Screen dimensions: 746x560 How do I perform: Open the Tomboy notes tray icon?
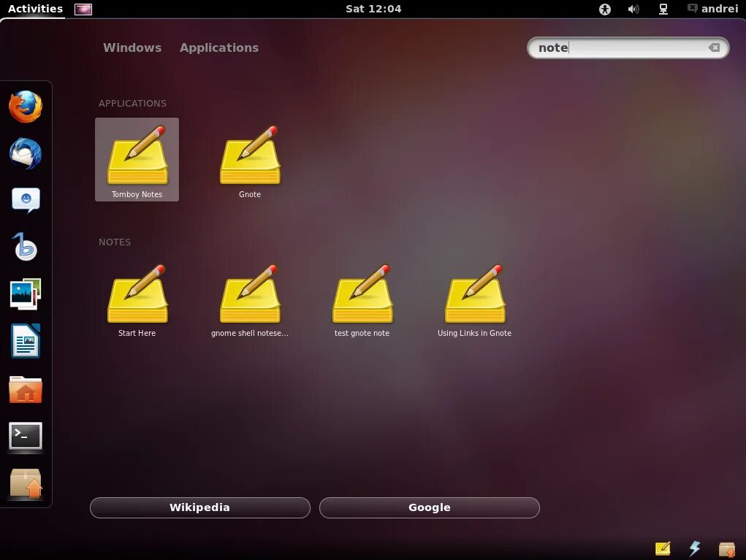[662, 548]
